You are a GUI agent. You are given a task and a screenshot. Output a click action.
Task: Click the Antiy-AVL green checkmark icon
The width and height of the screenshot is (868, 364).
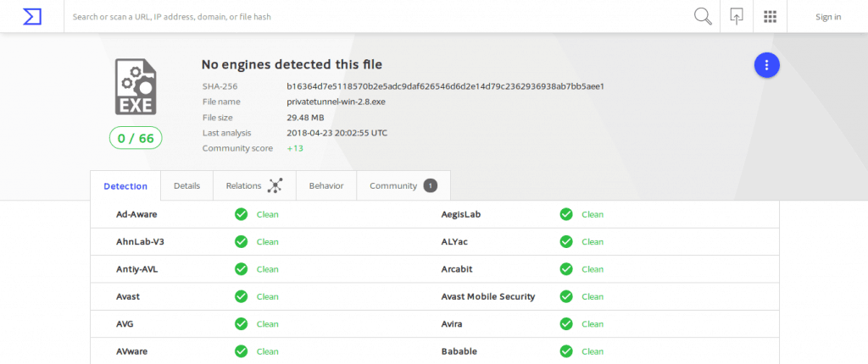(241, 269)
